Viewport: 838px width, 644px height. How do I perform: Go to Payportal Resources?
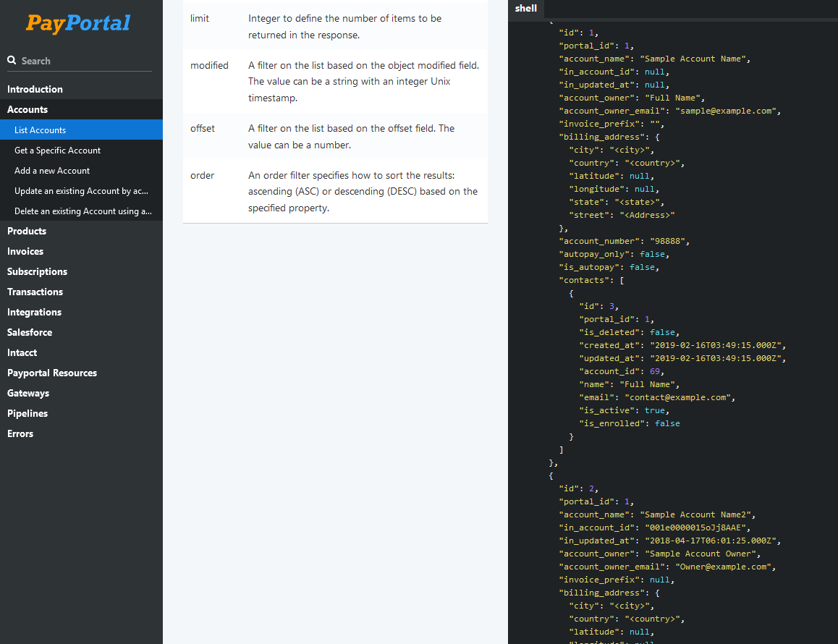tap(52, 373)
